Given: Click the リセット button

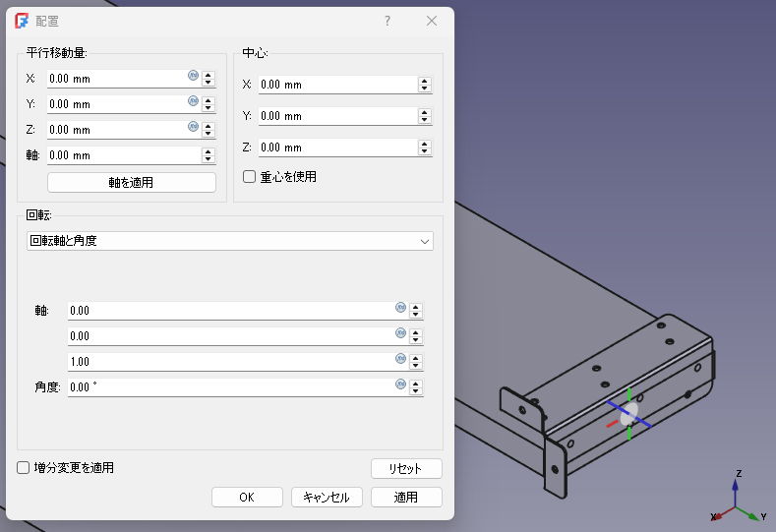Looking at the screenshot, I should tap(406, 468).
